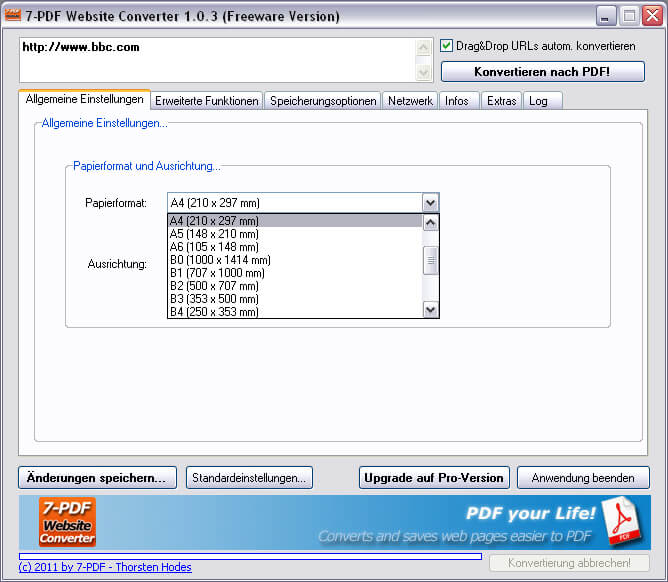Toggle Drag&Drop URLs autom. konvertieren checkbox

(x=447, y=46)
